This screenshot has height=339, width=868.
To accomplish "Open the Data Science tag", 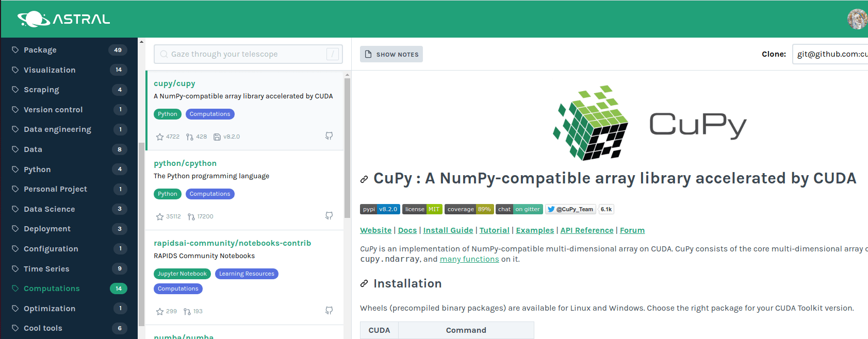I will coord(69,209).
